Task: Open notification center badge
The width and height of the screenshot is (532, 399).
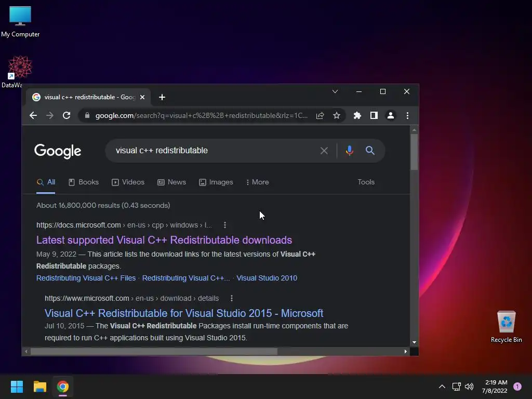Action: 517,387
